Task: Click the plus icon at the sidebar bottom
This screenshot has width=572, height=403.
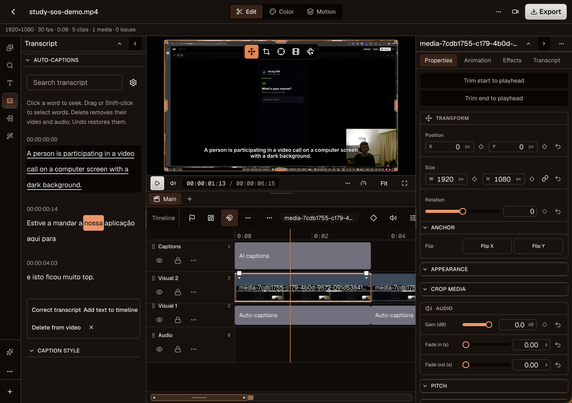Action: click(10, 391)
